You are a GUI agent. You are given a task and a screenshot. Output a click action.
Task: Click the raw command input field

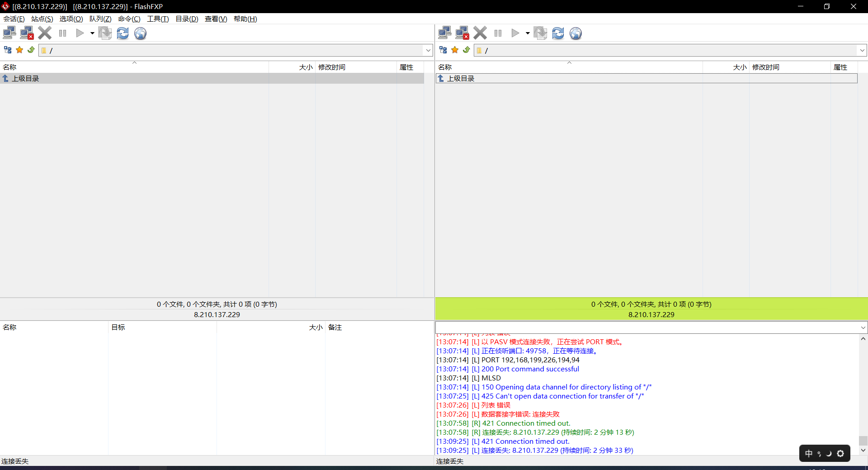coord(647,328)
